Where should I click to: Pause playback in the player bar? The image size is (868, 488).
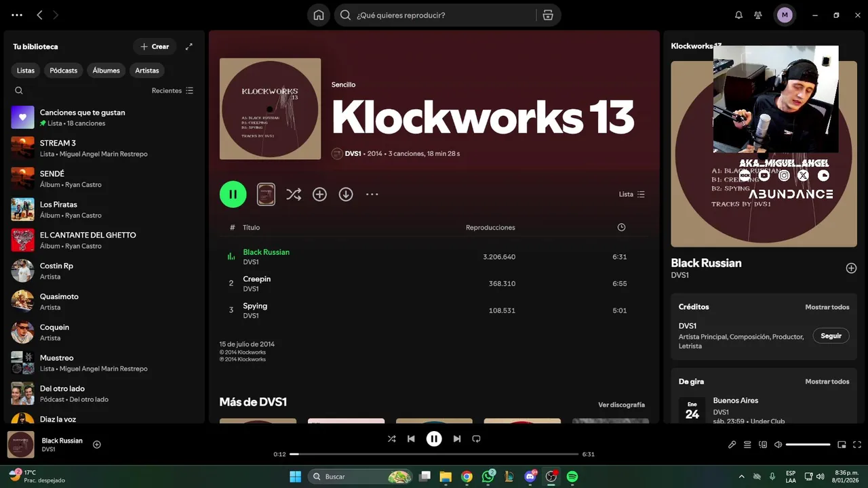click(434, 439)
